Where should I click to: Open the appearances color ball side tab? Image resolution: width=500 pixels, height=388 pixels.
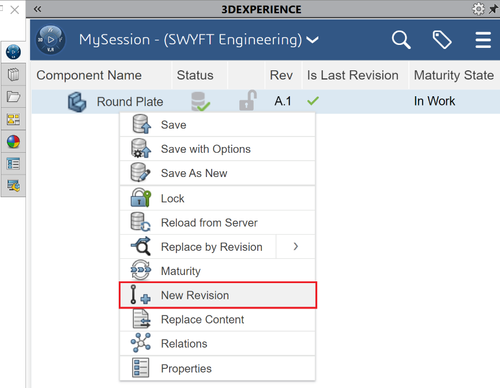coord(13,142)
